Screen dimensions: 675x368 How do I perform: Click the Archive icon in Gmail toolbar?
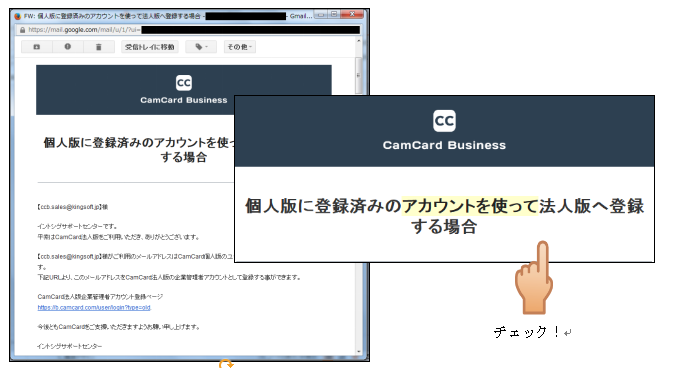pyautogui.click(x=37, y=47)
